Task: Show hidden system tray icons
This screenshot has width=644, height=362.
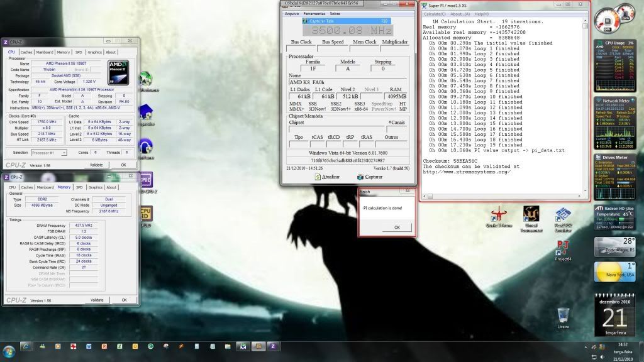Action: pyautogui.click(x=586, y=347)
